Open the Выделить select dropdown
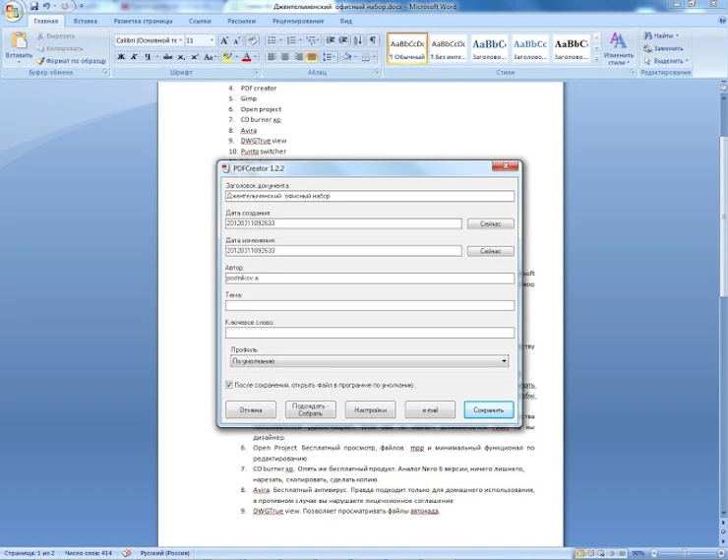Screen dimensions: 728x560 (x=665, y=61)
